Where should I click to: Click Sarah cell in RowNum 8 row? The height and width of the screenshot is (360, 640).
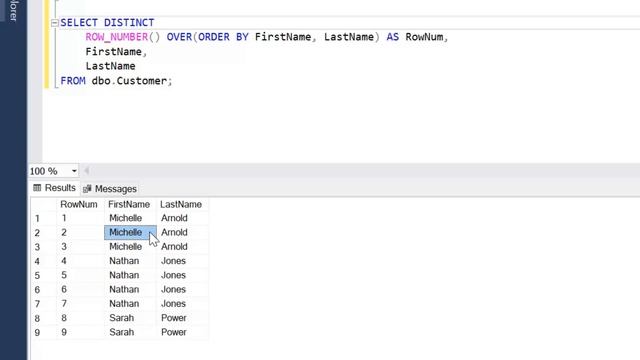pos(130,318)
